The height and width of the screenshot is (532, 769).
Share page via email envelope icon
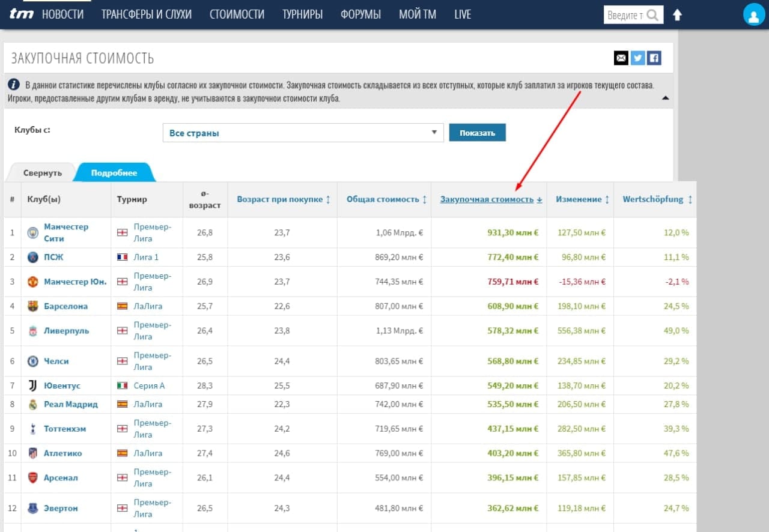coord(621,58)
